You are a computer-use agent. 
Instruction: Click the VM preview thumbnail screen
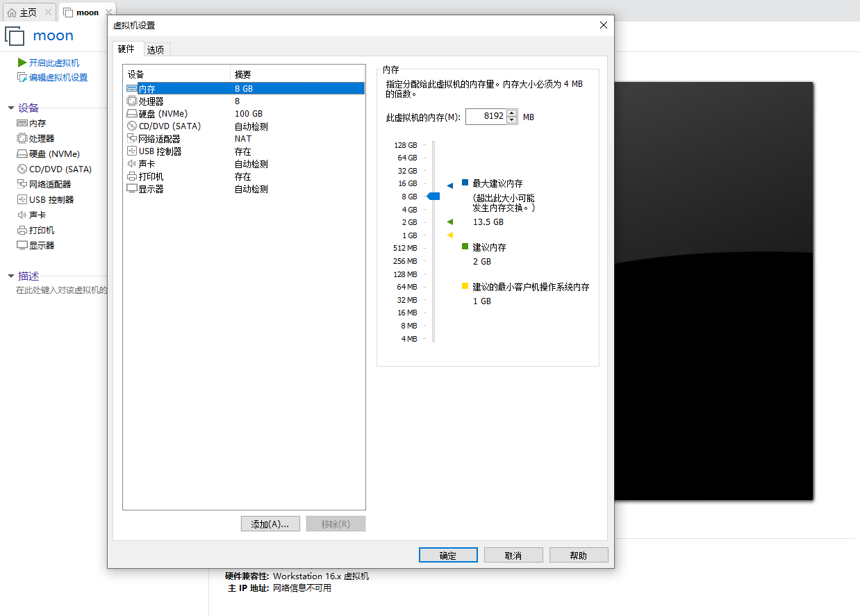tap(713, 291)
